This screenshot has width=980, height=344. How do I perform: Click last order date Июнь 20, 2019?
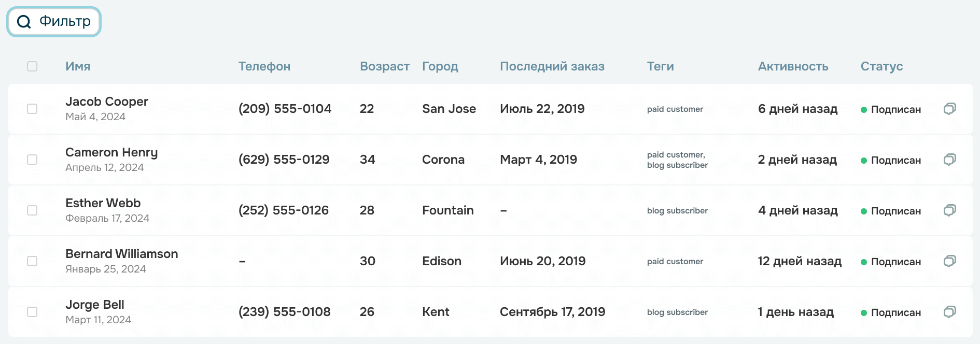coord(543,261)
